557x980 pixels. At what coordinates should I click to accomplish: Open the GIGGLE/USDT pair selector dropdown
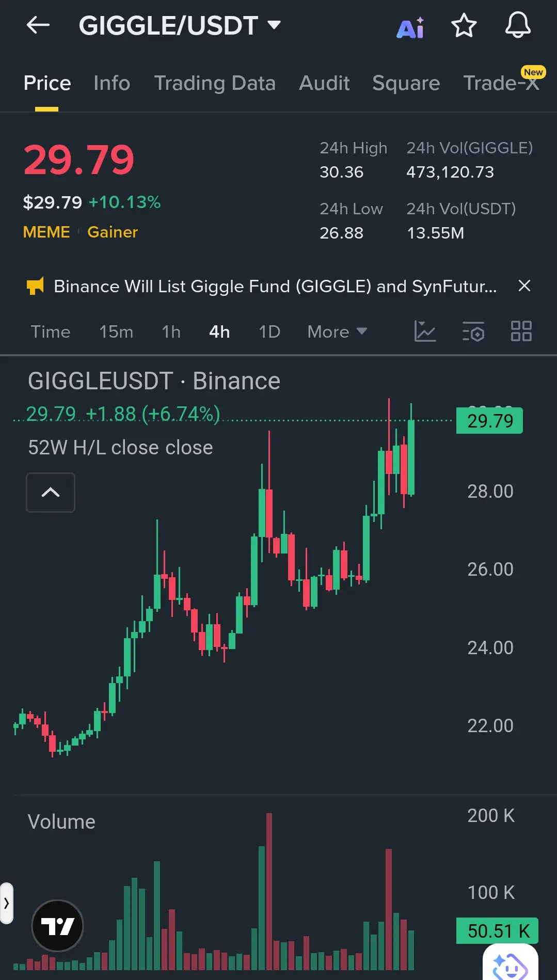[180, 25]
